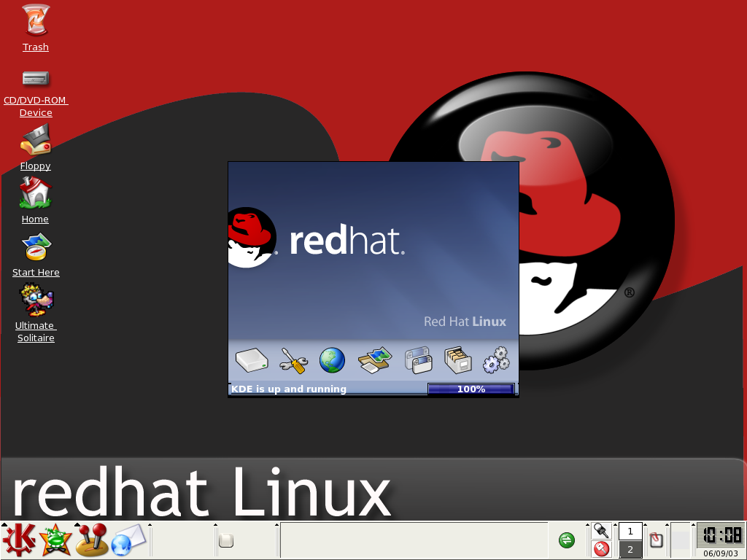Click the green arrows tray icon

point(566,540)
